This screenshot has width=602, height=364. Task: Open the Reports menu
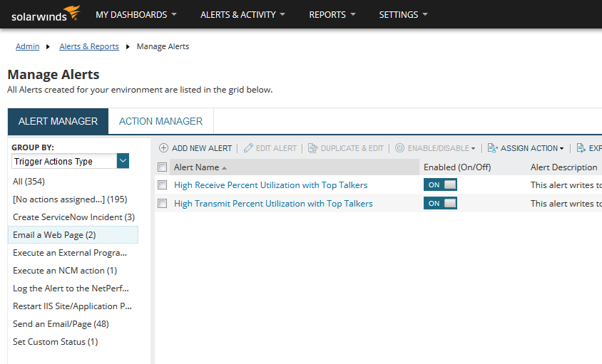(x=332, y=14)
